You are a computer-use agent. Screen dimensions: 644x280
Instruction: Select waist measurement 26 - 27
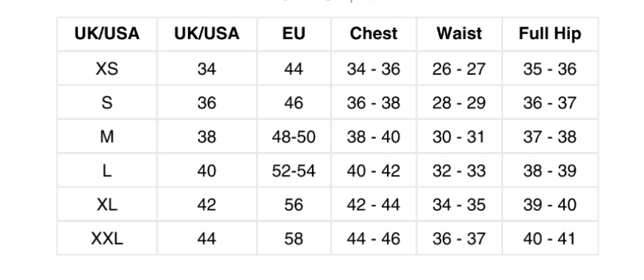[459, 68]
